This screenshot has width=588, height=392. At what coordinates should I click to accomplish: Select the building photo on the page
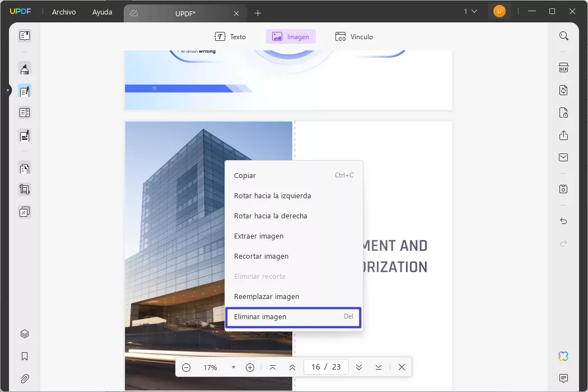(208, 256)
